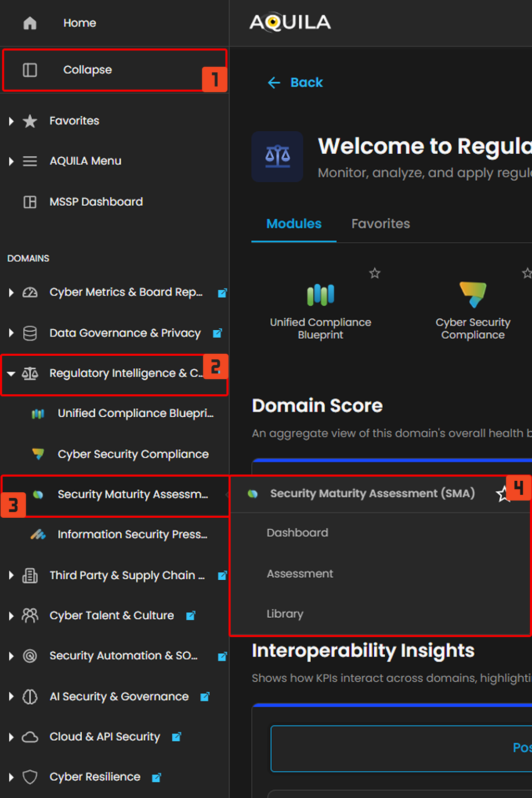Click the Cyber Security Compliance sidebar icon

tap(38, 454)
